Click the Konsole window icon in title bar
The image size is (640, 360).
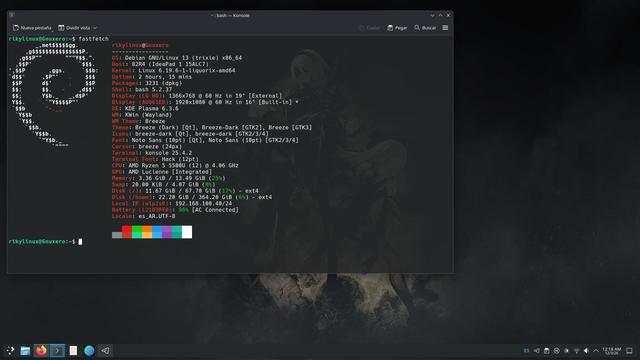click(x=12, y=15)
